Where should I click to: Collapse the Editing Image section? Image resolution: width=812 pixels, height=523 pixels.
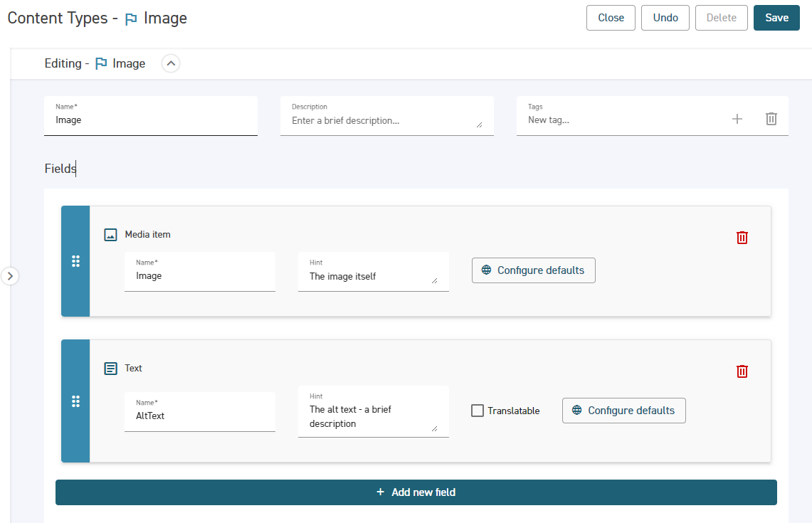[x=171, y=63]
